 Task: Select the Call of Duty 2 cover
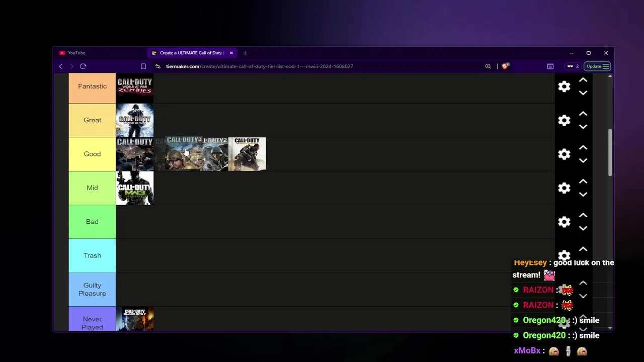coord(216,154)
